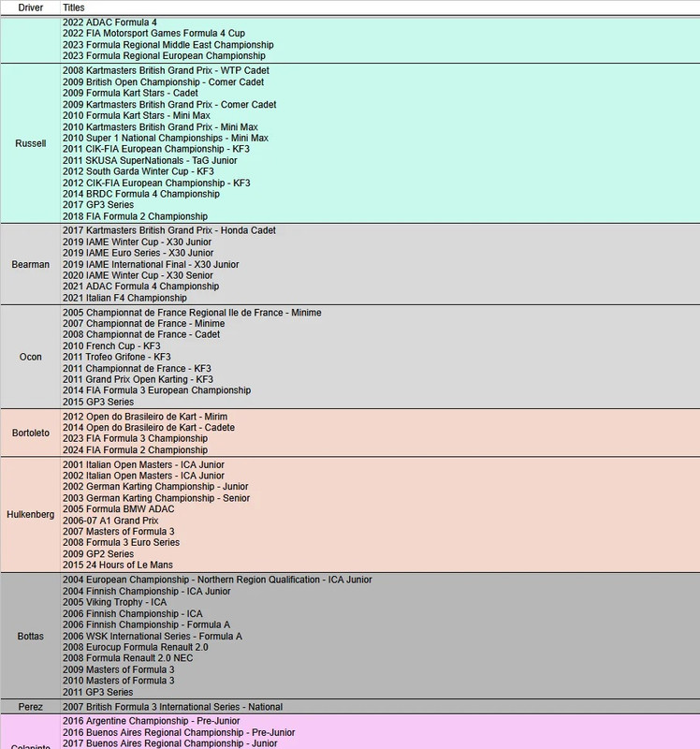
Task: Click '2018 FIA Formula 2 Championship'
Action: (135, 216)
